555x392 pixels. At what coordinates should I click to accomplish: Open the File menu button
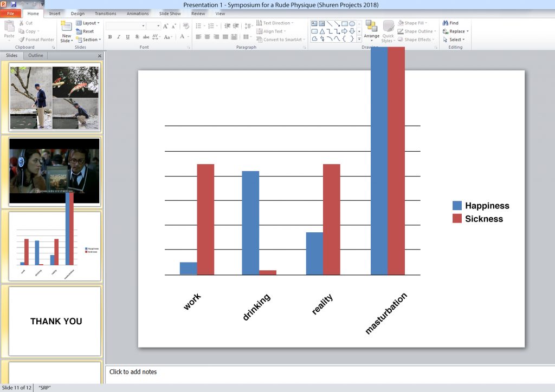11,14
